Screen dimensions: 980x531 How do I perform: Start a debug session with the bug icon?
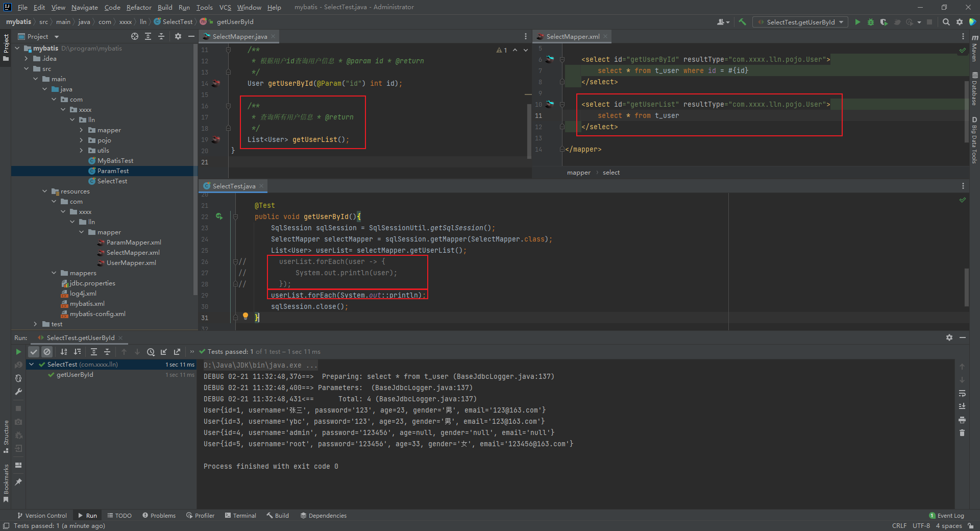[871, 22]
